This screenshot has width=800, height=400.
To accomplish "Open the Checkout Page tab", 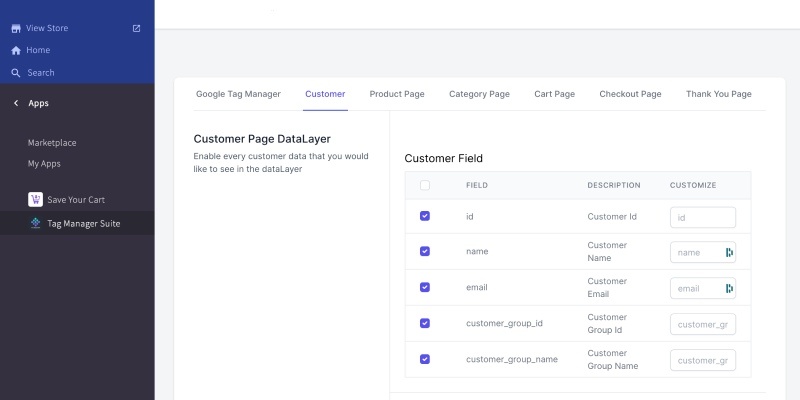I will [x=630, y=94].
